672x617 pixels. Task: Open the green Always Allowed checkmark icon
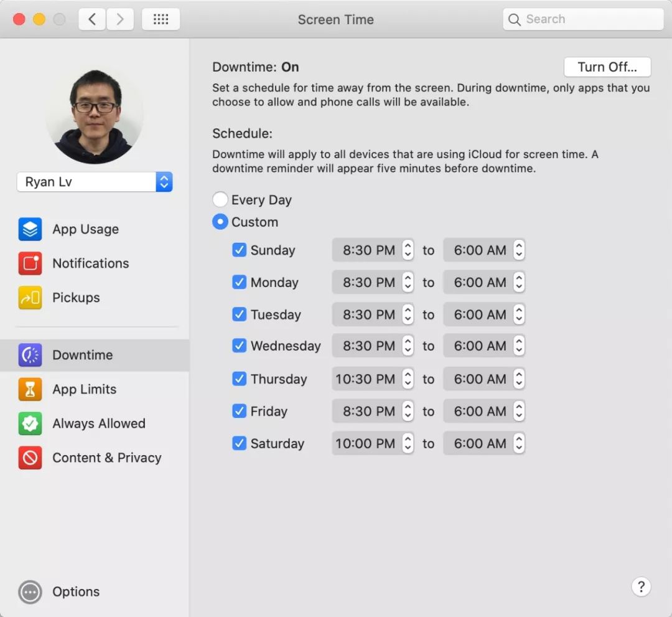pos(30,423)
